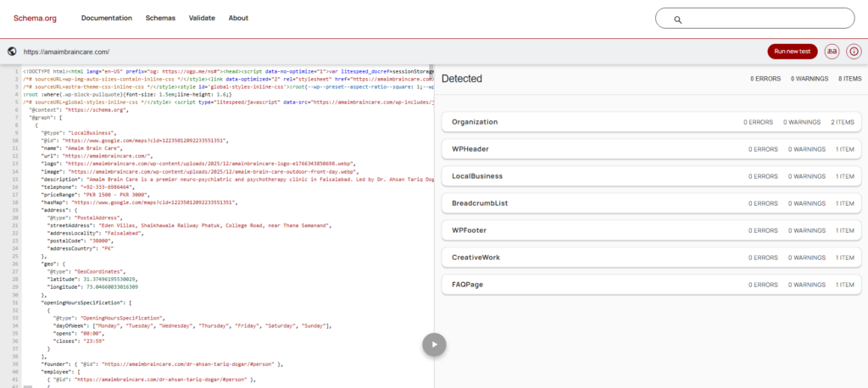Image resolution: width=868 pixels, height=388 pixels.
Task: Click the "streetAddress" code line
Action: [189, 226]
